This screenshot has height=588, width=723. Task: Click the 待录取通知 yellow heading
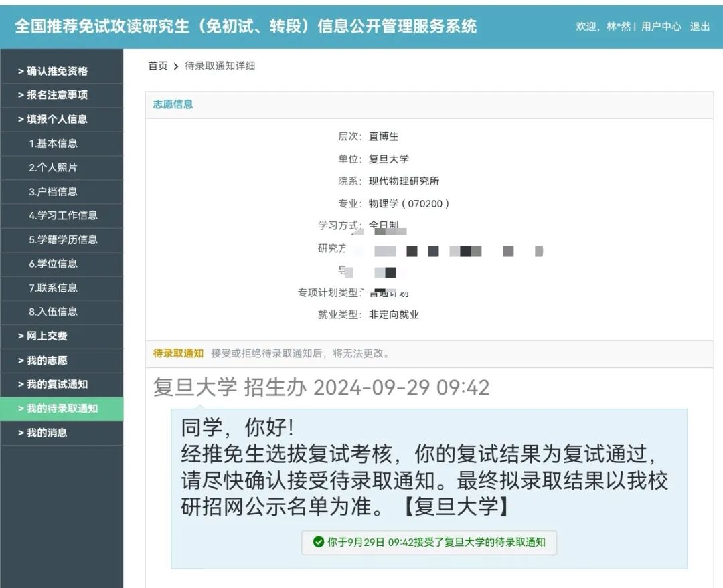(x=178, y=353)
